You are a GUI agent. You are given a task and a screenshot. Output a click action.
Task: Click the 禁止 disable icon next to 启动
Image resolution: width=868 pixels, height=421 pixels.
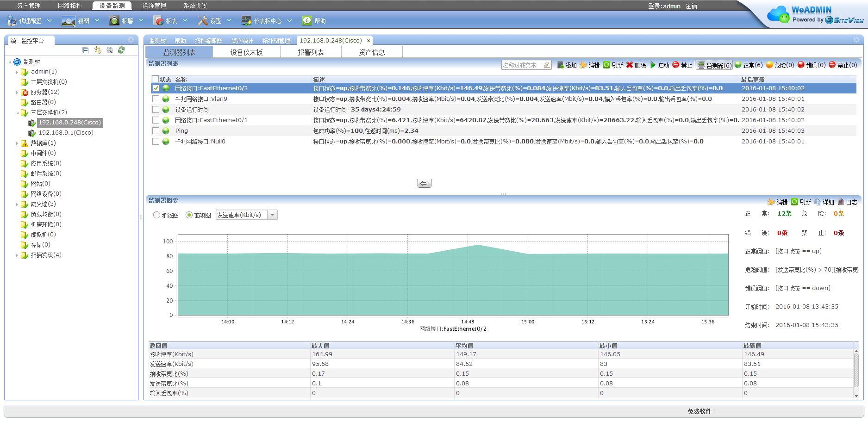point(676,65)
